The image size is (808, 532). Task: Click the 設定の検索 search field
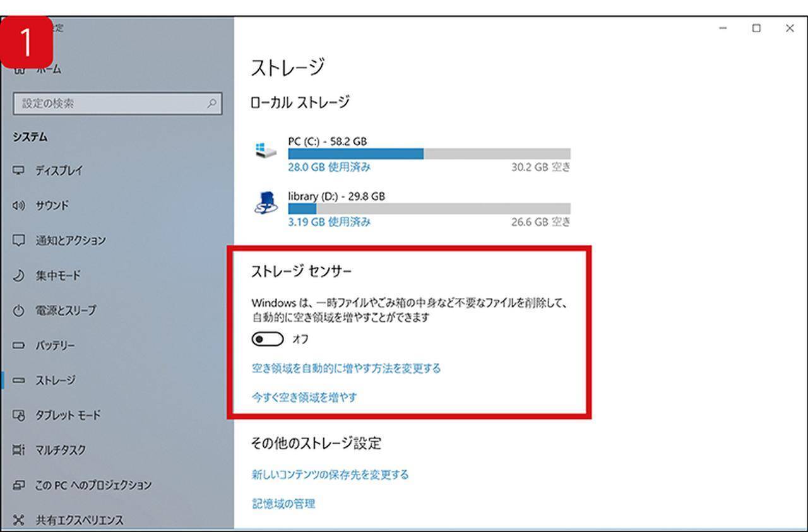click(x=117, y=103)
